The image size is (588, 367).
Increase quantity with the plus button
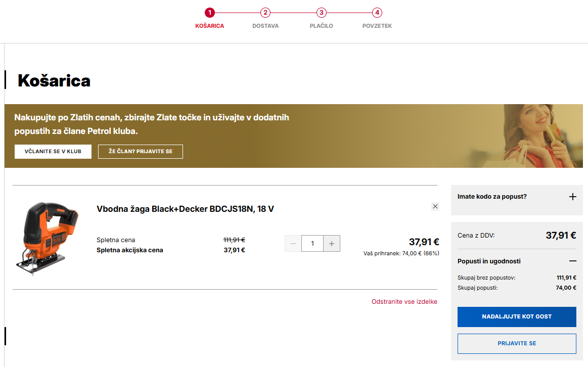point(332,244)
